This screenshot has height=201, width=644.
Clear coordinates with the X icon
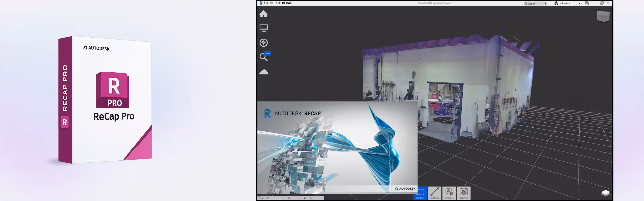259,198
